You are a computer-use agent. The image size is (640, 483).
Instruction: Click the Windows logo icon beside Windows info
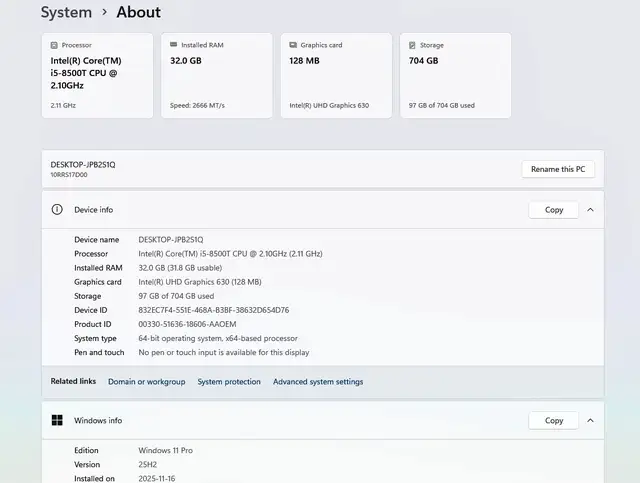(x=57, y=420)
